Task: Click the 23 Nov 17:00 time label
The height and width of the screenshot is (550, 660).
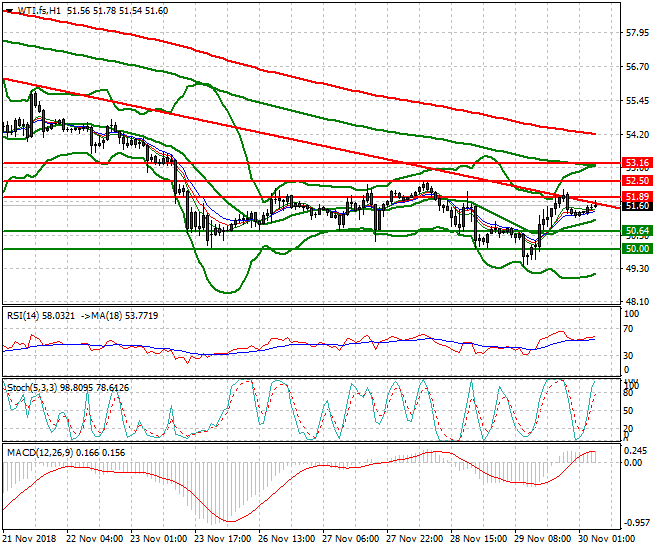Action: pyautogui.click(x=223, y=539)
